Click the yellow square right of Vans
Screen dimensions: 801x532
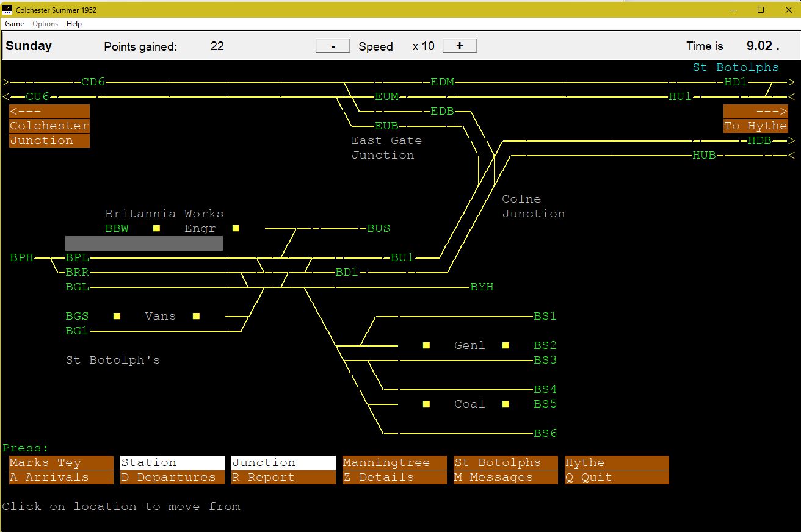coord(196,316)
